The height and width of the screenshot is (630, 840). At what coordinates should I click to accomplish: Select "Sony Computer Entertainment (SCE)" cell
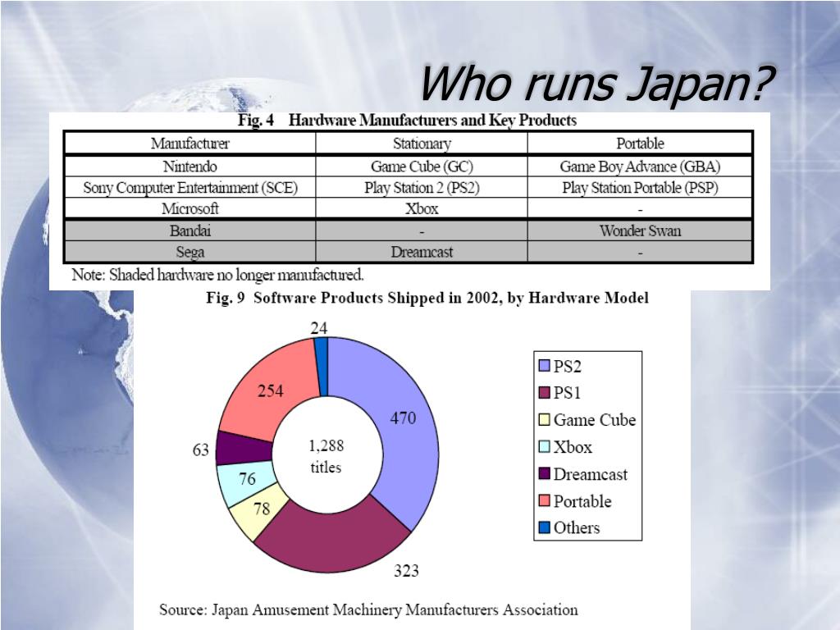pyautogui.click(x=189, y=188)
